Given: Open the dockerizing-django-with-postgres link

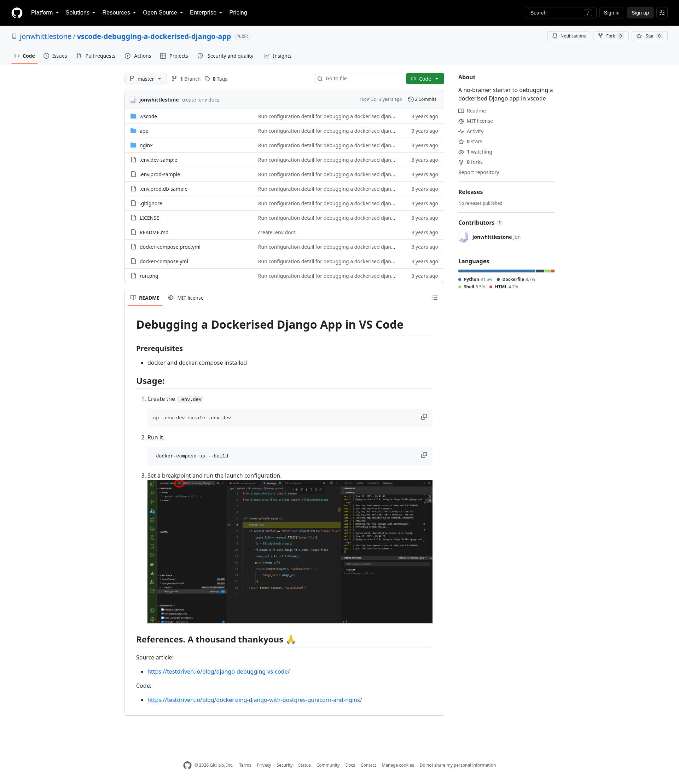Looking at the screenshot, I should click(255, 700).
